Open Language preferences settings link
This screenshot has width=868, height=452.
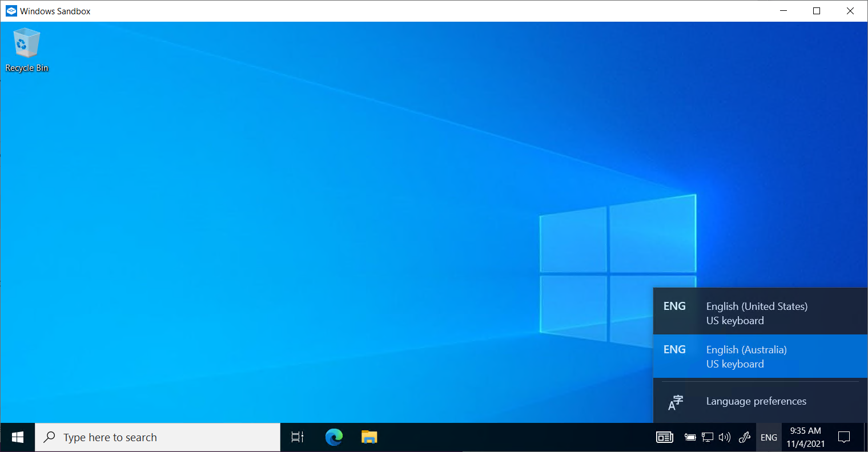[756, 401]
